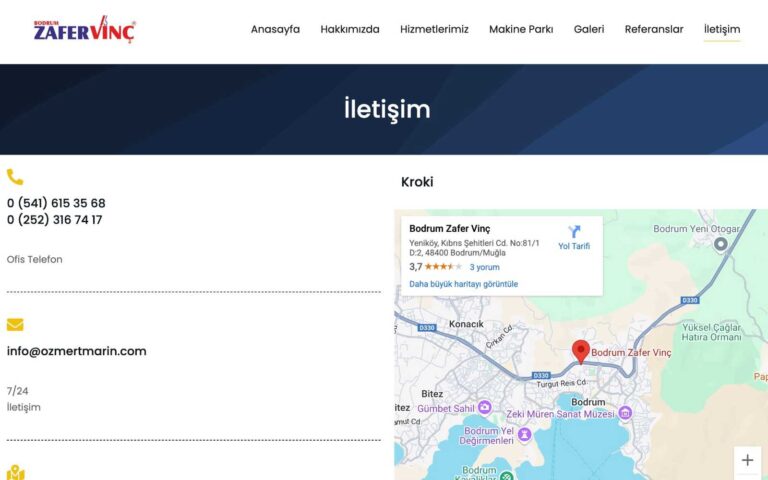
Task: Open the Anasayfa menu item
Action: pos(275,30)
